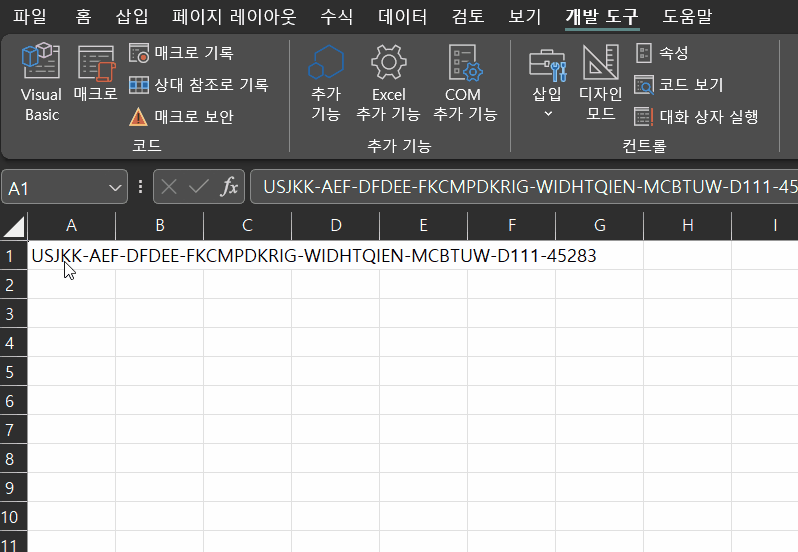Click 코드 보기 view code
Viewport: 798px width, 552px height.
pyautogui.click(x=679, y=84)
